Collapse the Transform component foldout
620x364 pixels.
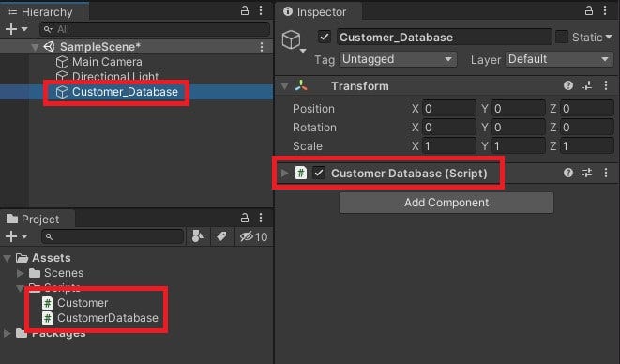285,86
